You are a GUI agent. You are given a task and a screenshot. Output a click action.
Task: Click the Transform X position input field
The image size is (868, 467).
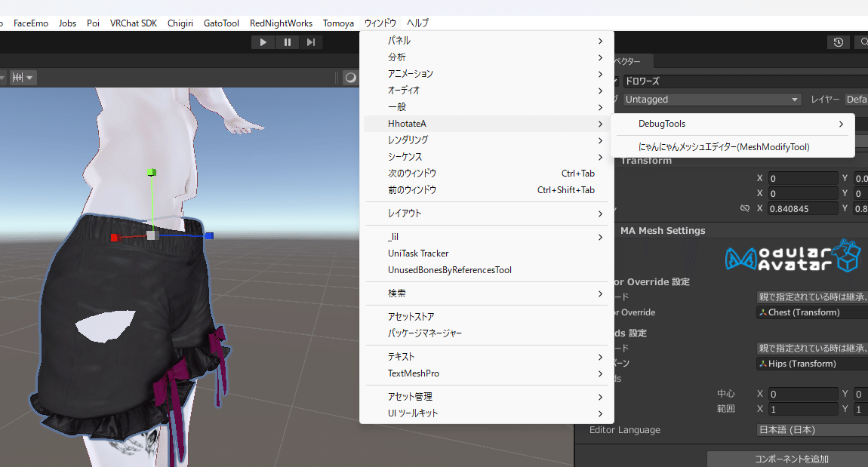tap(803, 178)
